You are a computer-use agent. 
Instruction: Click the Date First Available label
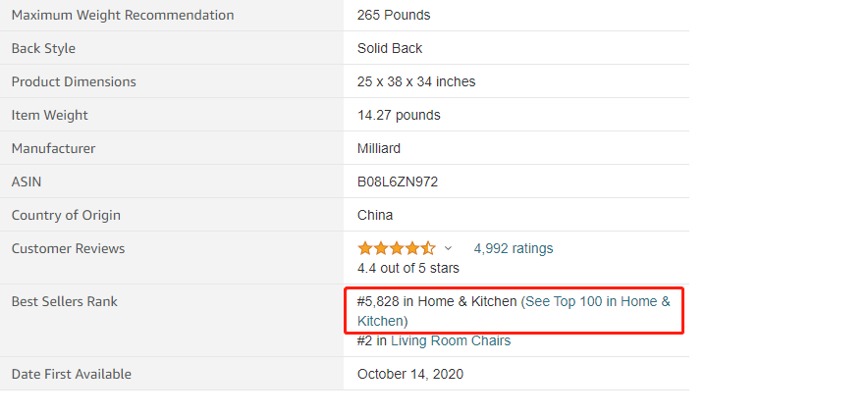pyautogui.click(x=72, y=374)
